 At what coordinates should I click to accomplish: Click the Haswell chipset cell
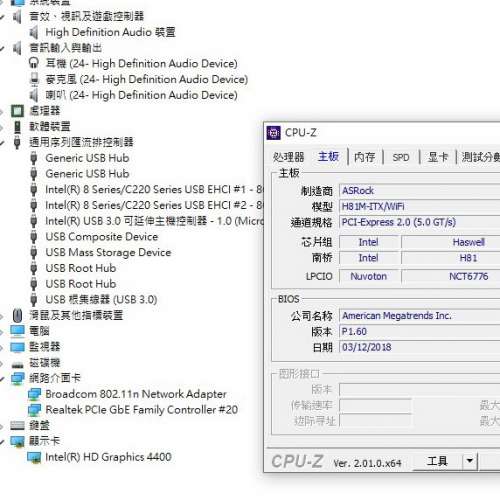point(451,242)
